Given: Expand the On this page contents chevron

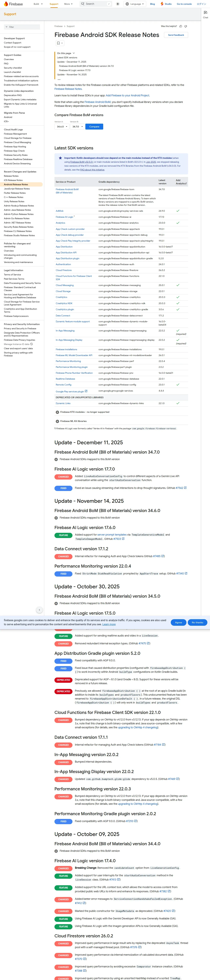Looking at the screenshot, I should (x=74, y=53).
